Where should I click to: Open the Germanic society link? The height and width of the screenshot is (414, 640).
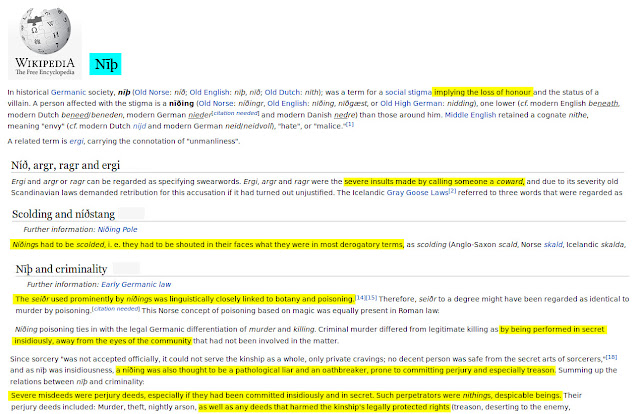(x=68, y=92)
